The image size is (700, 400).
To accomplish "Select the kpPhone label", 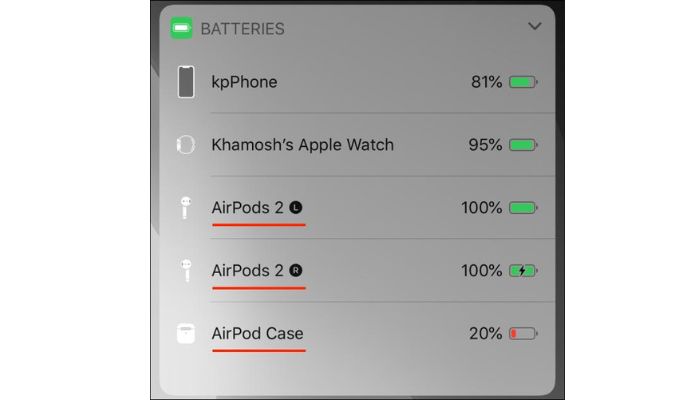I will (244, 82).
